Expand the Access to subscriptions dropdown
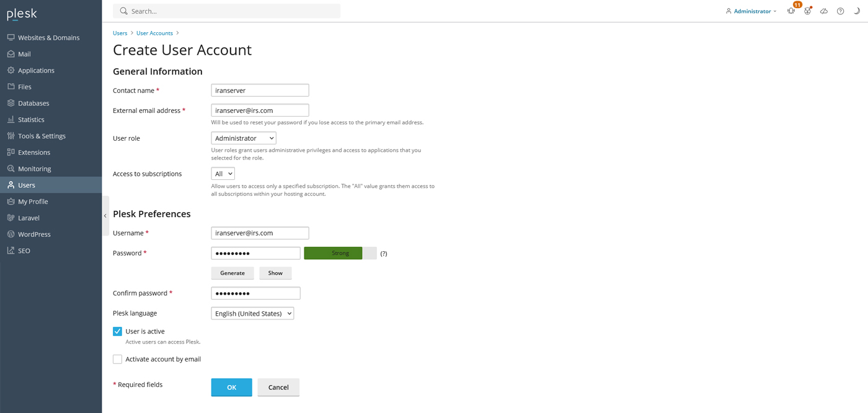The width and height of the screenshot is (868, 413). [x=223, y=174]
